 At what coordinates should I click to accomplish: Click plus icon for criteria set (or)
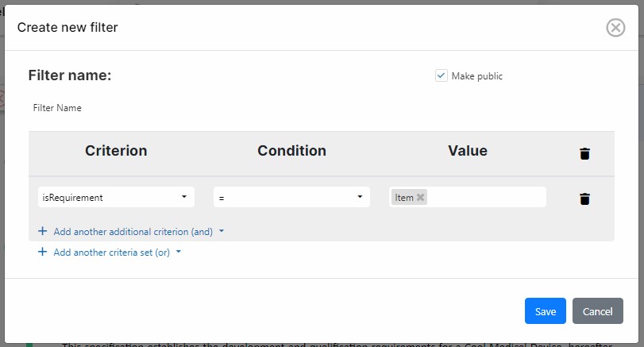point(43,253)
